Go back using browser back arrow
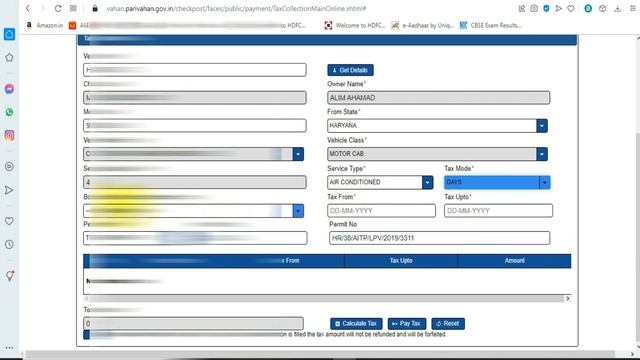The width and height of the screenshot is (640, 360). 28,8
